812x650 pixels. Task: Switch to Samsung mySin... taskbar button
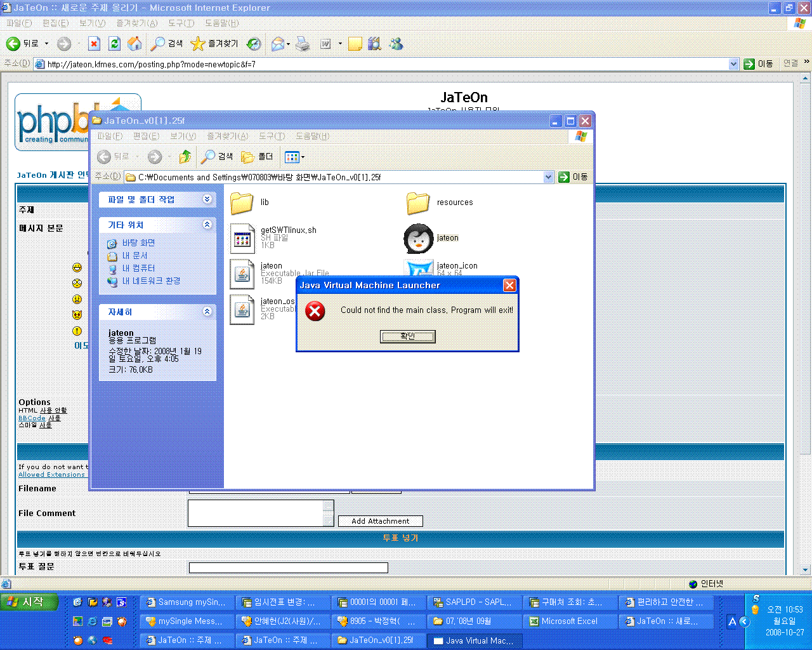pos(187,602)
